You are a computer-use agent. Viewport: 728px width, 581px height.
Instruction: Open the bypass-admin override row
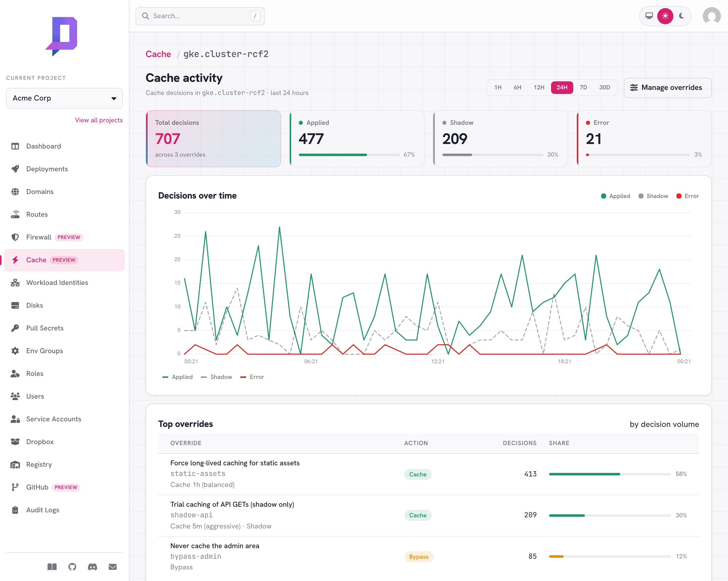428,557
